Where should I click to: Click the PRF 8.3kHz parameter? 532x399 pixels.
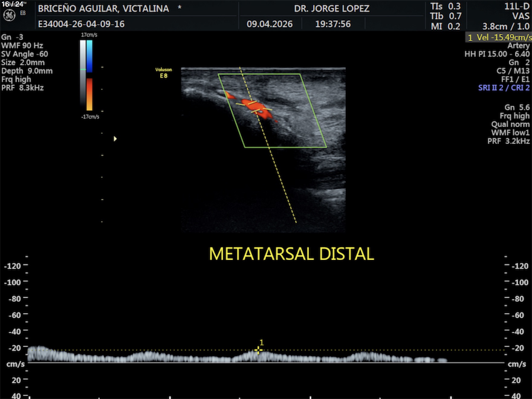tap(22, 88)
